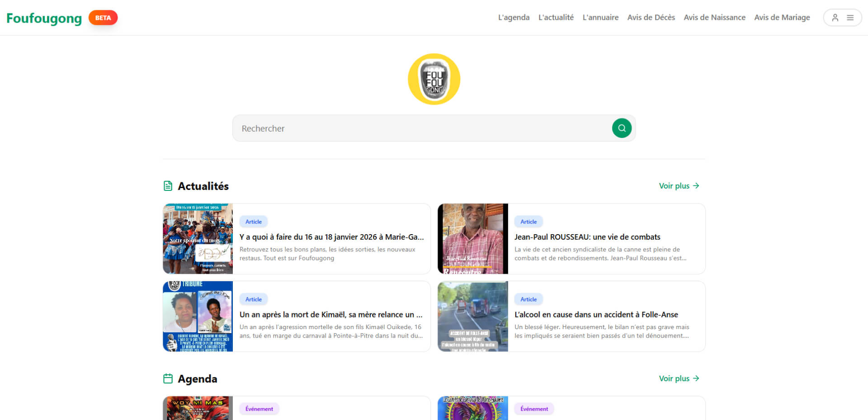This screenshot has width=868, height=420.
Task: Click the Actualités document icon
Action: [168, 185]
